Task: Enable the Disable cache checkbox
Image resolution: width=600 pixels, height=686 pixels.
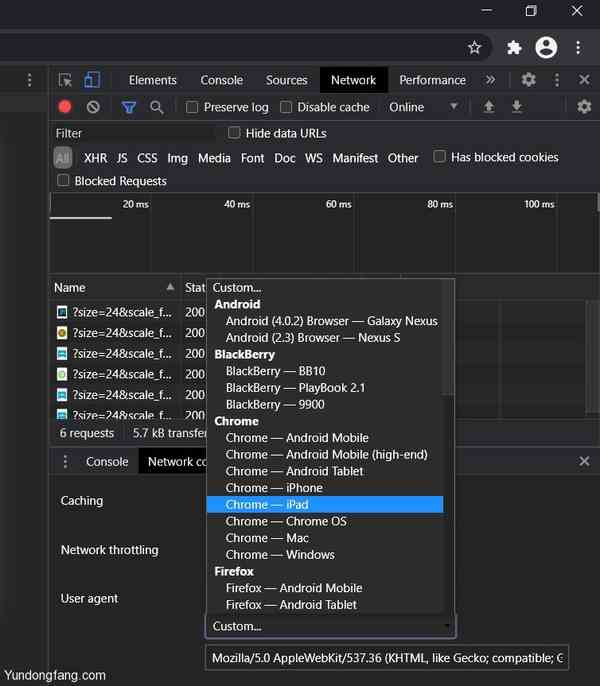Action: click(286, 107)
